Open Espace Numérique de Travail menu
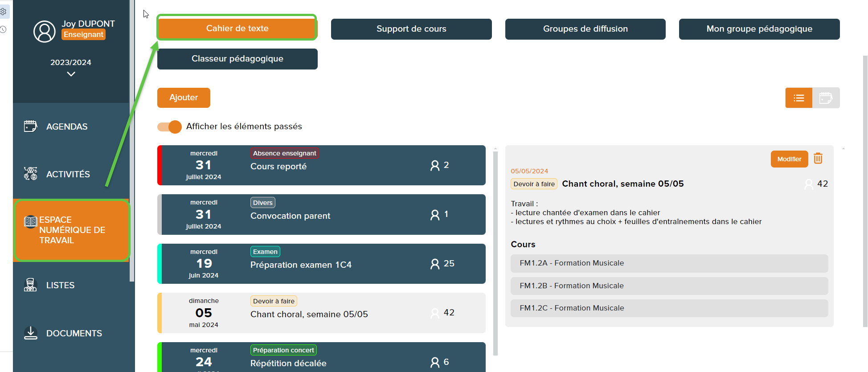 pyautogui.click(x=72, y=230)
